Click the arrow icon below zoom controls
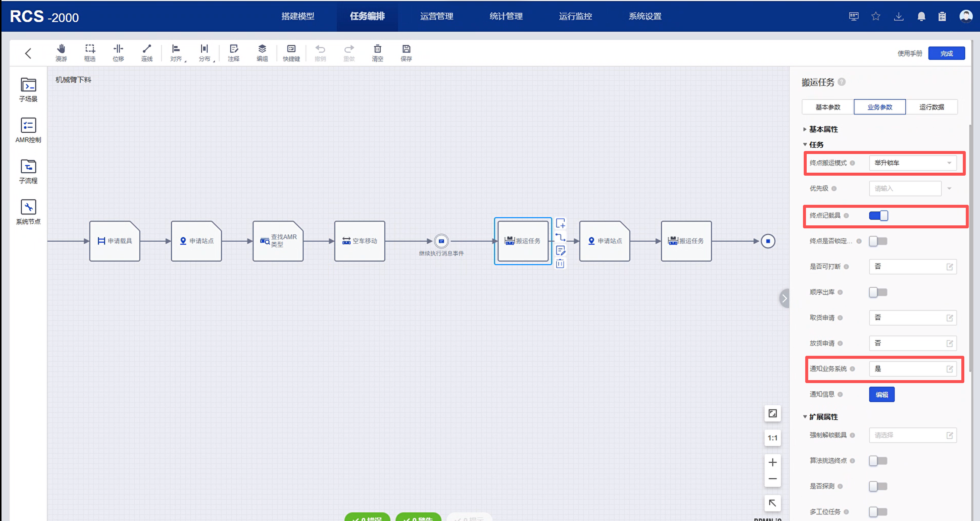 (x=773, y=503)
